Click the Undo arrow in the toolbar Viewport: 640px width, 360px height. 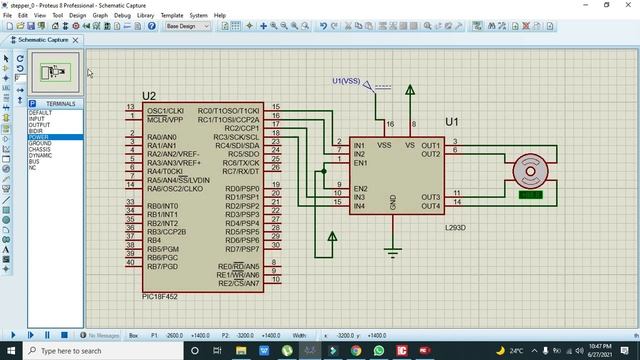[323, 26]
